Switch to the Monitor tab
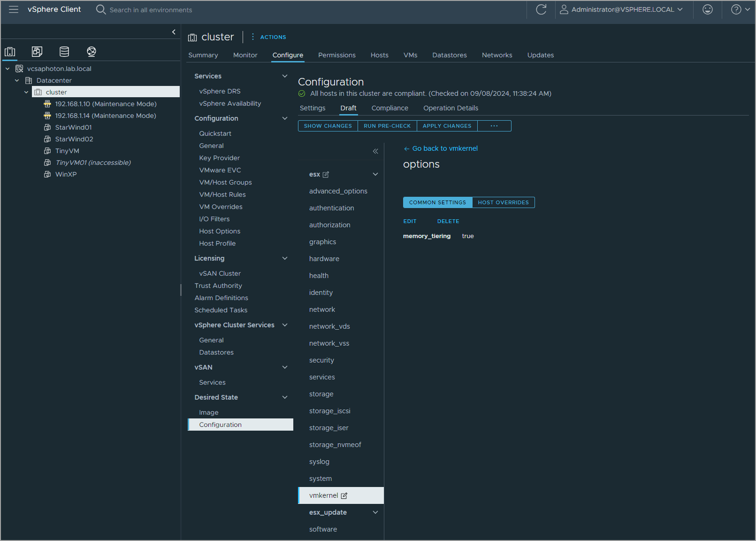The image size is (756, 541). click(245, 55)
